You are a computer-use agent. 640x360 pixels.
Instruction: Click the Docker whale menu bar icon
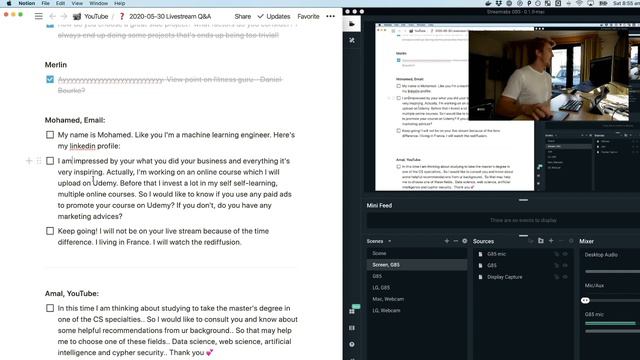click(x=488, y=3)
